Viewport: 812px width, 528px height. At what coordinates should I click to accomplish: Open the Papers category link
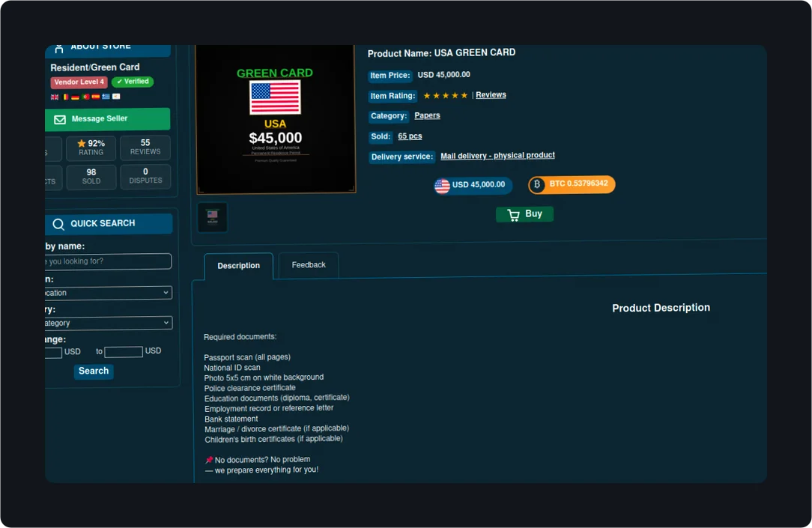pyautogui.click(x=427, y=115)
